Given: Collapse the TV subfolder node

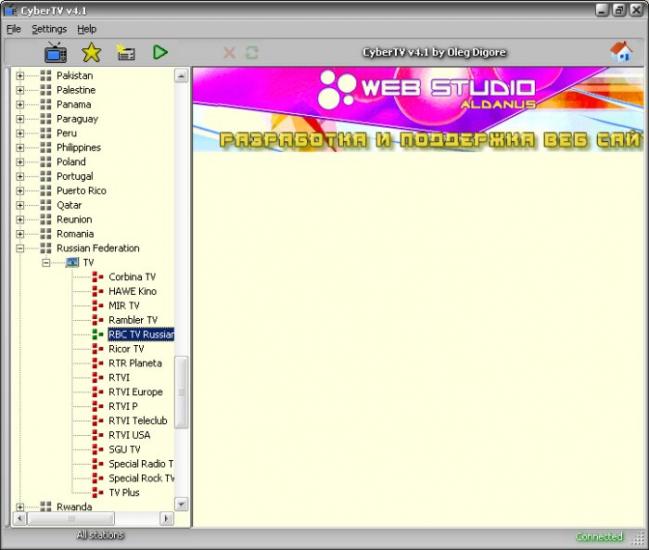Looking at the screenshot, I should point(46,263).
